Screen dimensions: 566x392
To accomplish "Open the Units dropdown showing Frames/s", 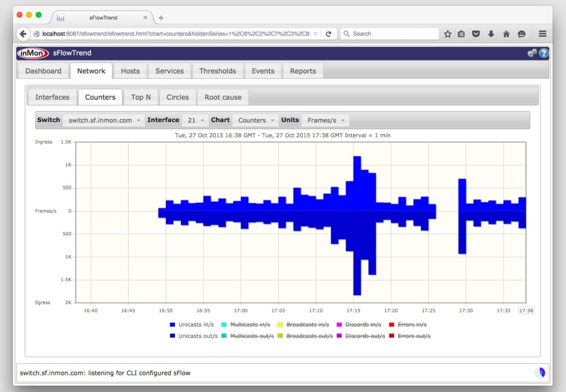I will [325, 120].
